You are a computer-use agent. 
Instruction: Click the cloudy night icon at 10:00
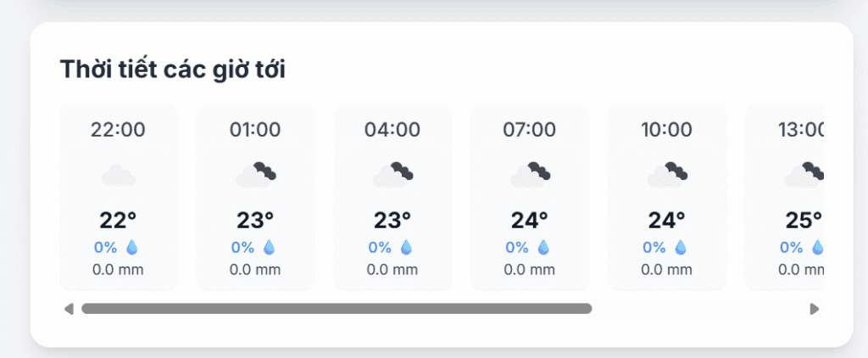click(x=668, y=175)
